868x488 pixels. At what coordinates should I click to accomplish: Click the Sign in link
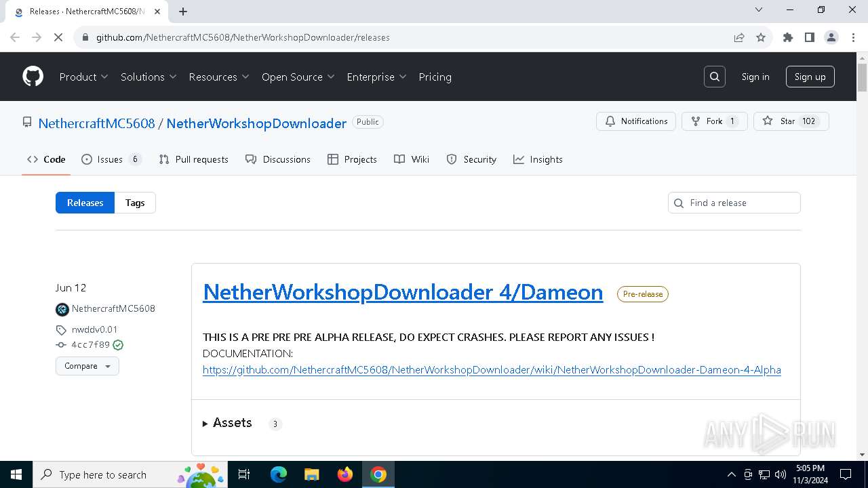pos(755,77)
